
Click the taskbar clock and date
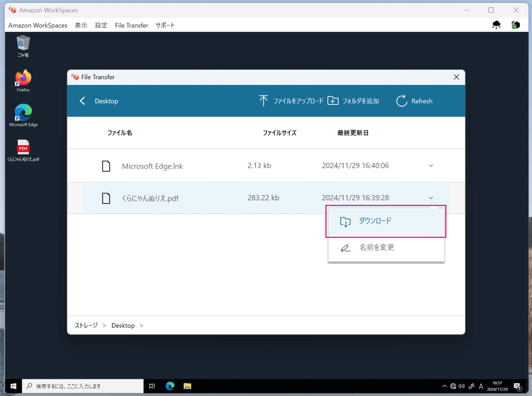tap(497, 386)
